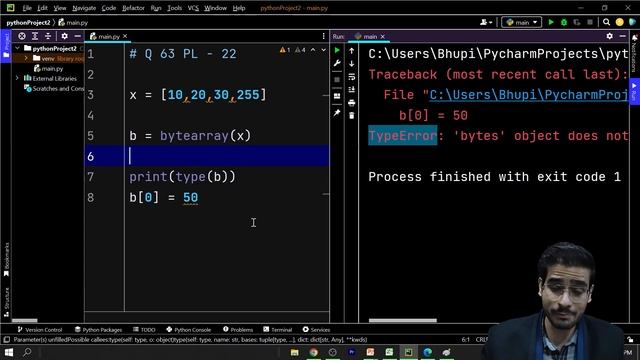The width and height of the screenshot is (640, 360).
Task: Open the Code menu
Action: pyautogui.click(x=109, y=8)
